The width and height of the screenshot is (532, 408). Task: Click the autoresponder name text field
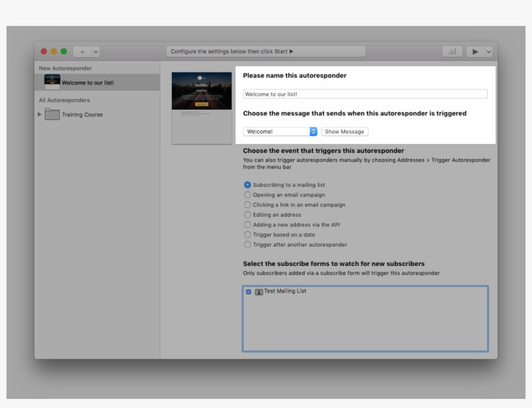click(365, 94)
